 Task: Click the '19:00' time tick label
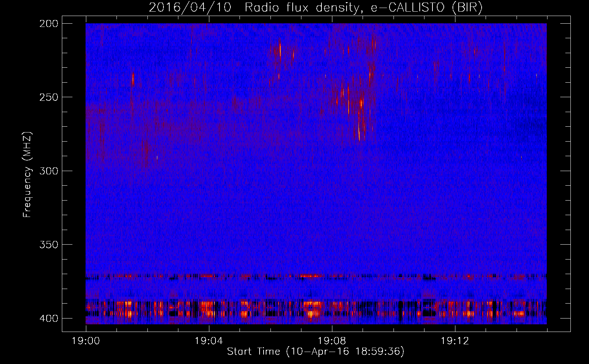pyautogui.click(x=86, y=341)
